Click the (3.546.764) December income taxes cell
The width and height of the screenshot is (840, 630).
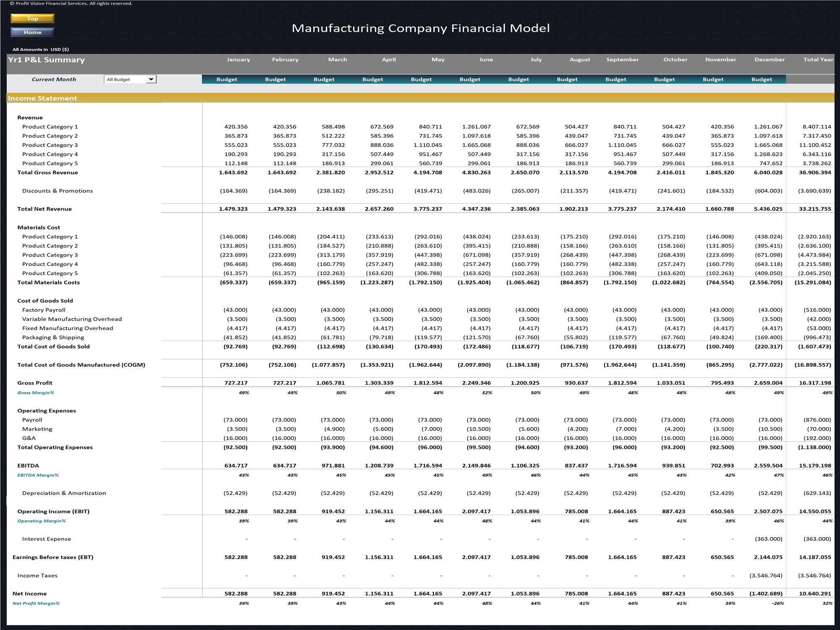(x=766, y=575)
